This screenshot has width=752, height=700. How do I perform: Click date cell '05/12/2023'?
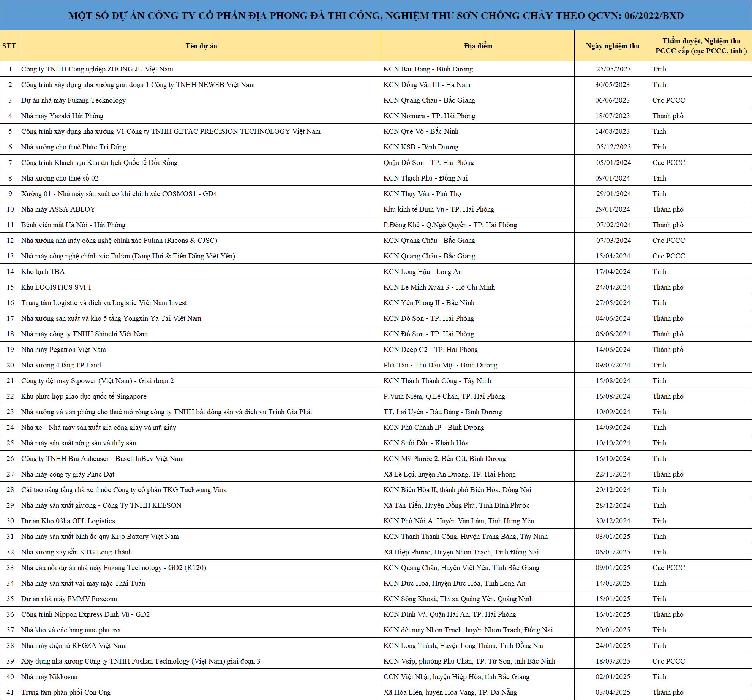point(613,147)
